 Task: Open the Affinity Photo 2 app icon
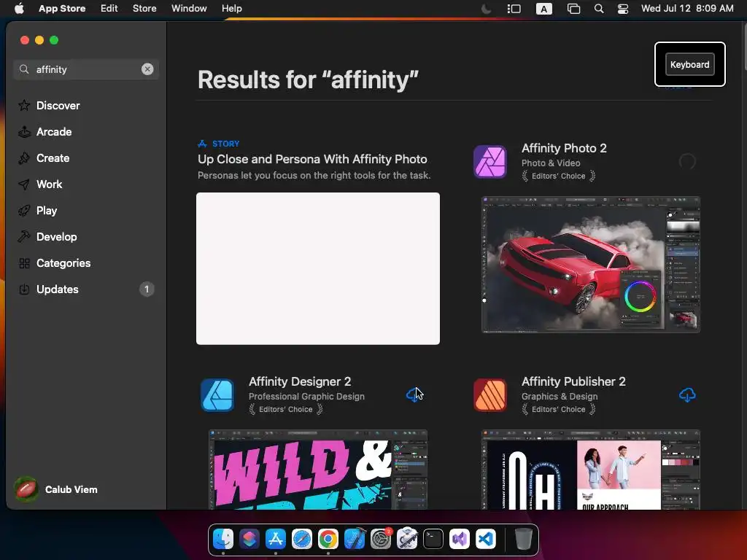[489, 162]
